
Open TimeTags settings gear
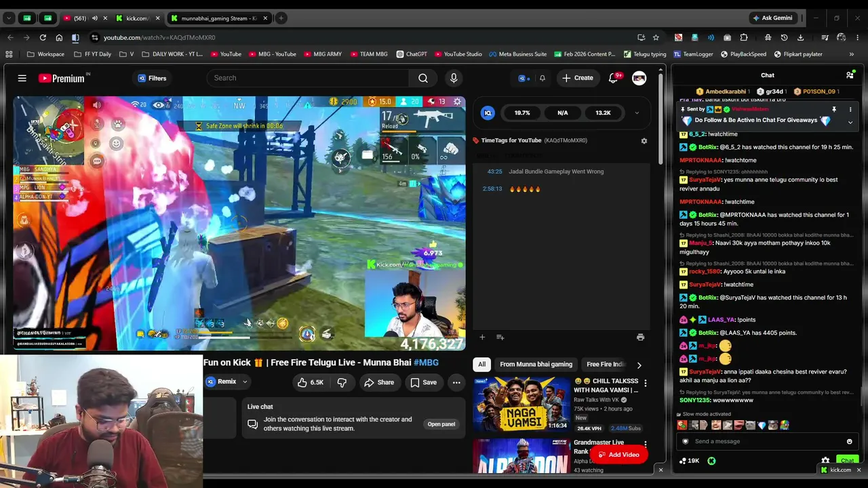[x=644, y=140]
